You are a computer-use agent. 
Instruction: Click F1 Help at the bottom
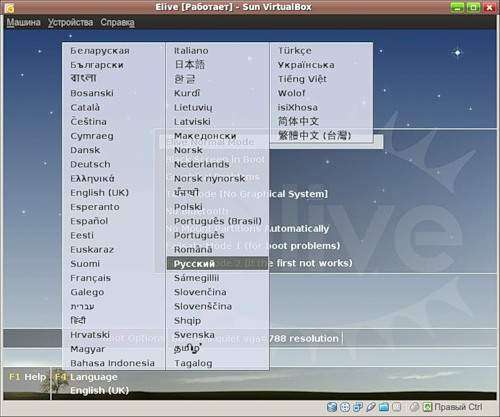[27, 377]
